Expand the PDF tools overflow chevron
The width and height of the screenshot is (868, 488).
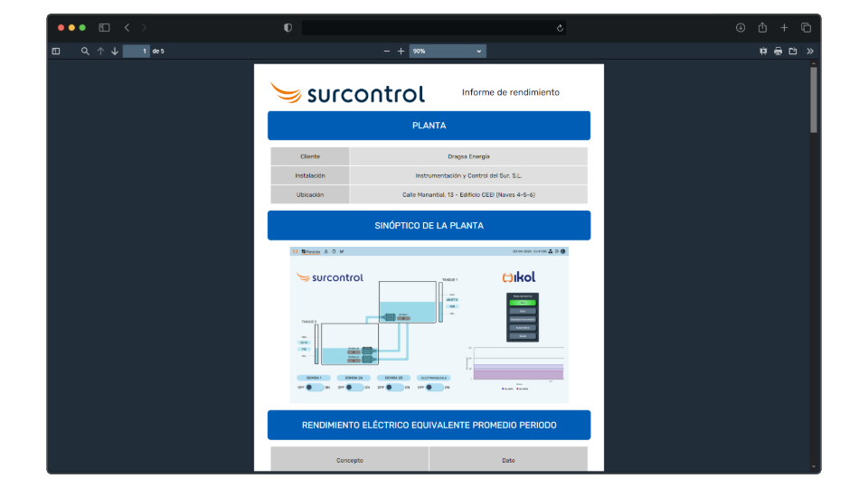(809, 52)
